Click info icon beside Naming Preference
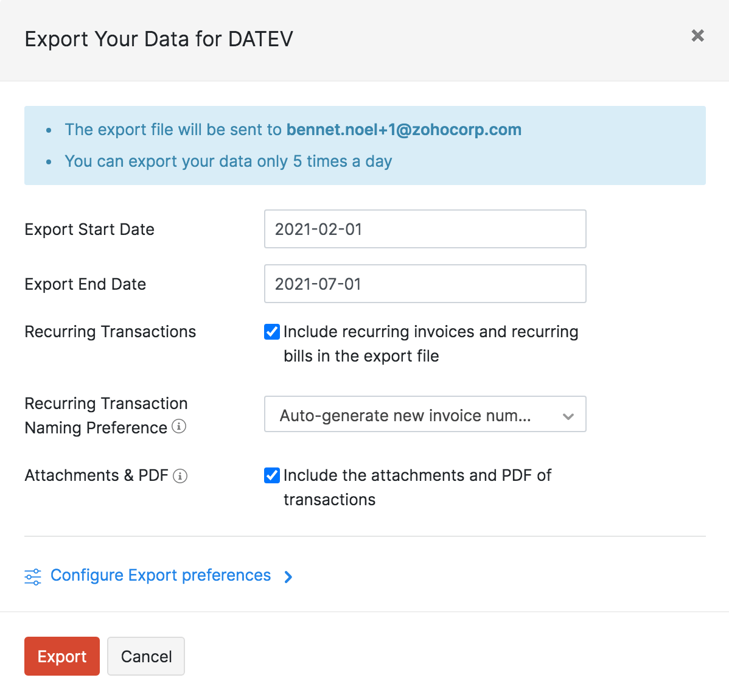 point(179,426)
